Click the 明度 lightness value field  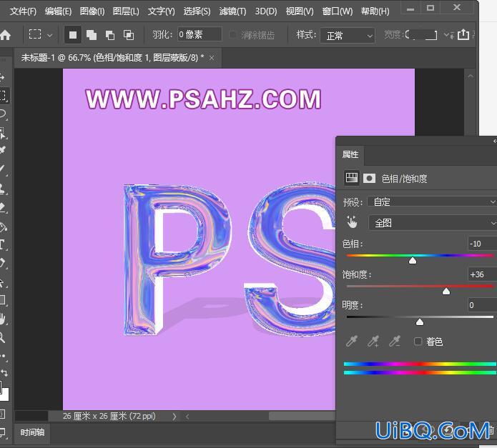482,305
